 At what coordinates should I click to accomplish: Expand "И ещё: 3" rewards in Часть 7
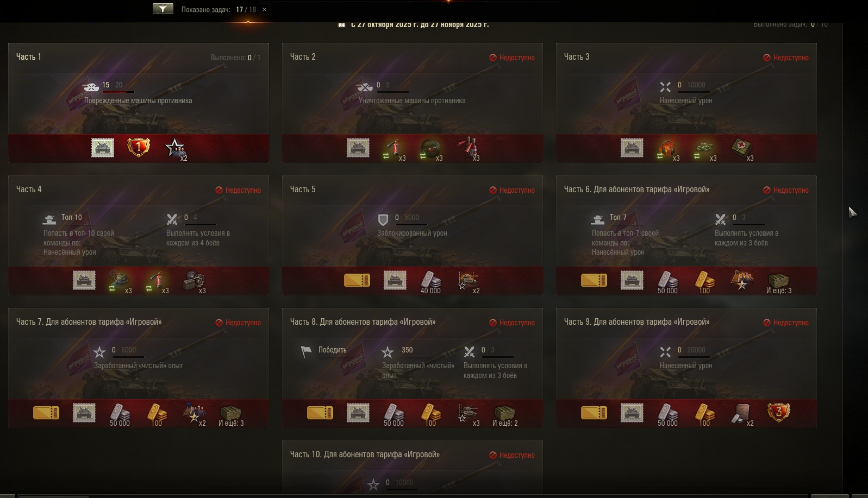(x=231, y=415)
